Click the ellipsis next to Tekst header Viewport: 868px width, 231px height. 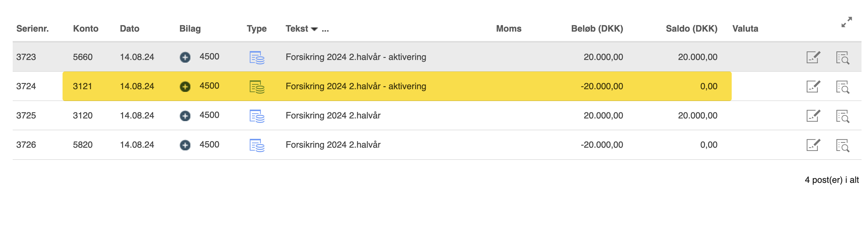(325, 29)
